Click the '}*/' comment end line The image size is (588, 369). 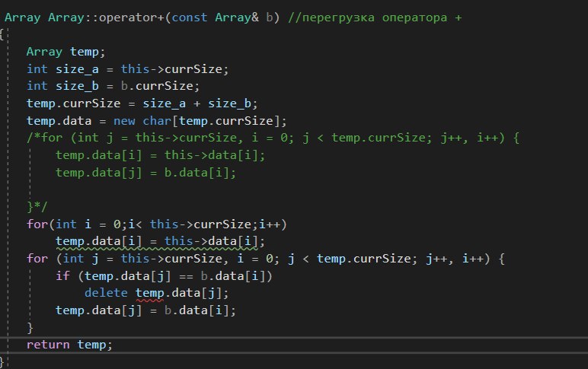[x=37, y=206]
